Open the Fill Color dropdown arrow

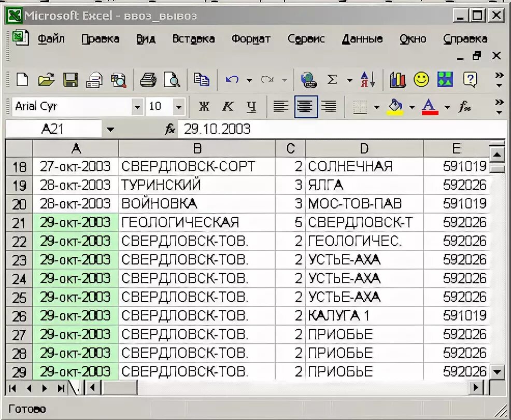pos(412,107)
